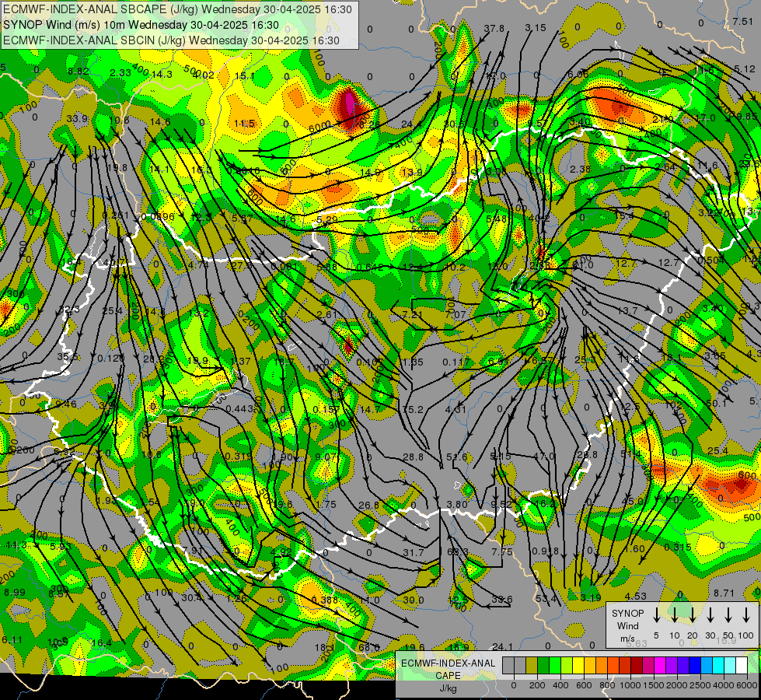Select the dark red 1000–1500 J/kg swatch
761x700 pixels.
[x=637, y=665]
